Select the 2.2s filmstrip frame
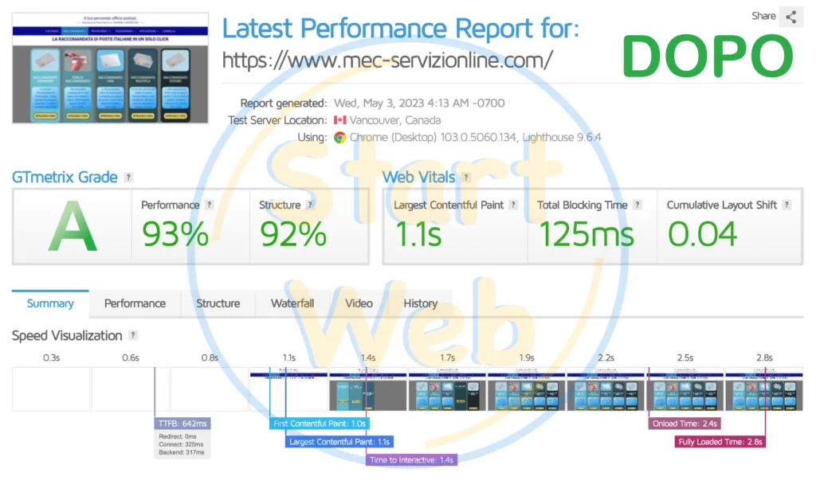 click(606, 389)
